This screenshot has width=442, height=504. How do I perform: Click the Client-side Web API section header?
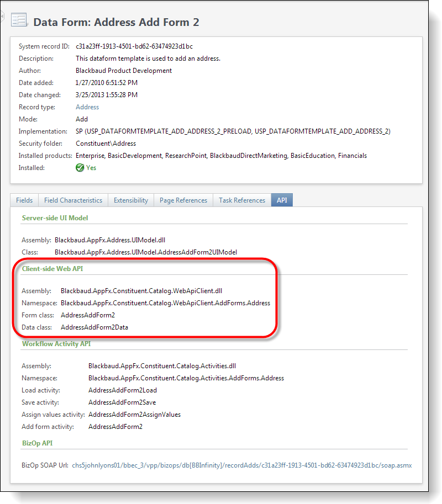[52, 269]
